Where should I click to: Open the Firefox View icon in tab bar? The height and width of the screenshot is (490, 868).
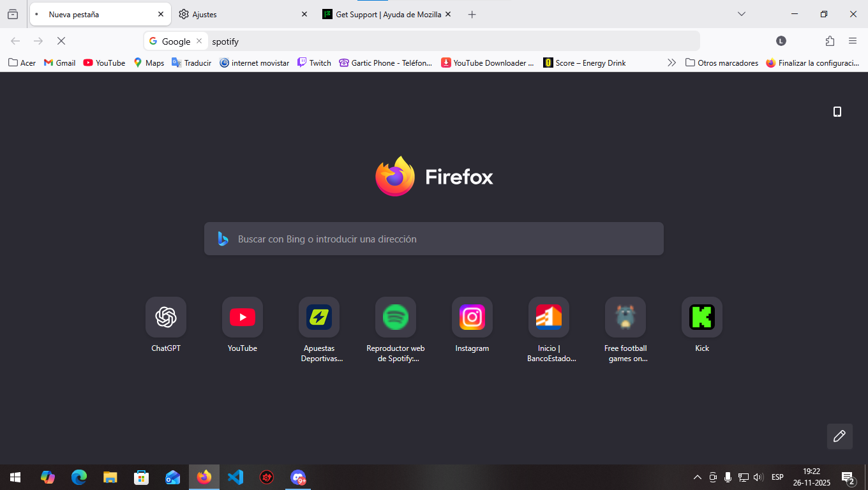(13, 14)
